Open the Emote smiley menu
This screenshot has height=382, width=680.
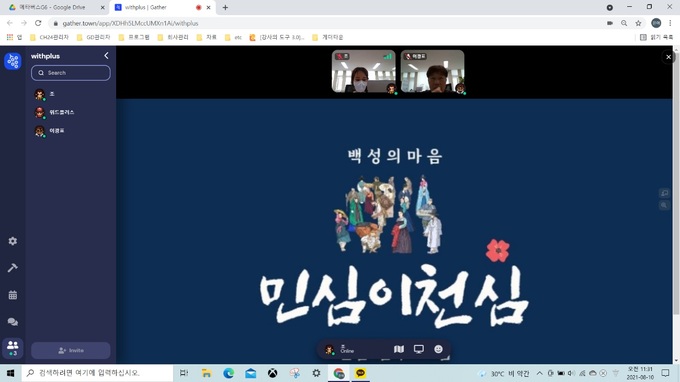click(x=438, y=349)
